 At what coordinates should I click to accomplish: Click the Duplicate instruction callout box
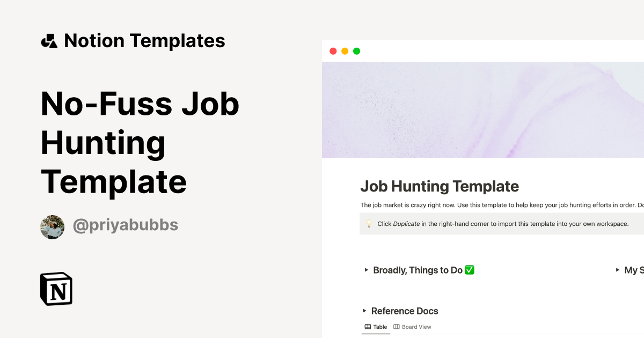pos(499,224)
